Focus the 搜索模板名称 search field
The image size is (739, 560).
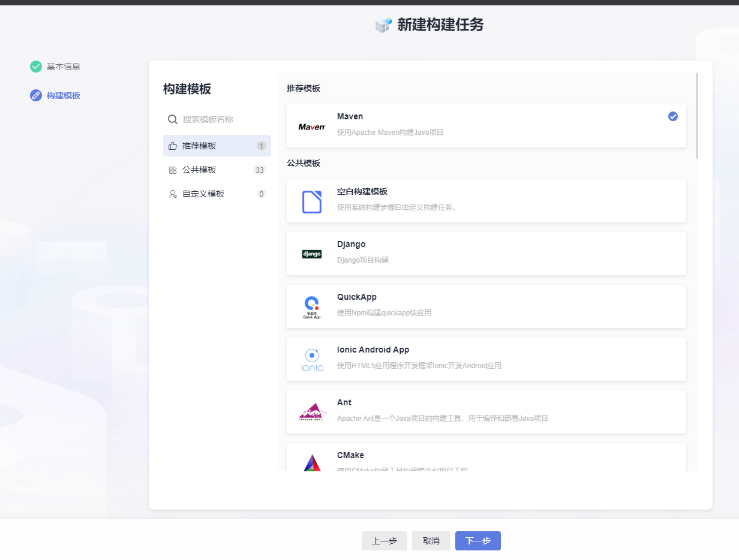(x=217, y=119)
